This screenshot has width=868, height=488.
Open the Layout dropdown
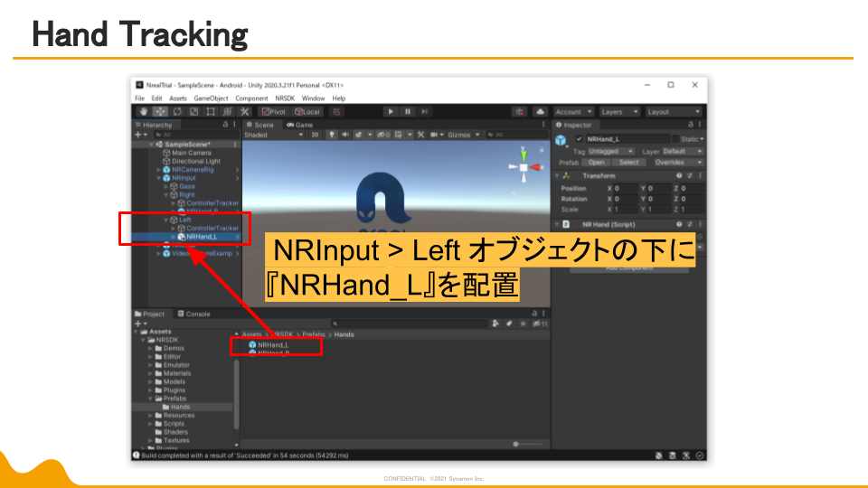point(674,112)
